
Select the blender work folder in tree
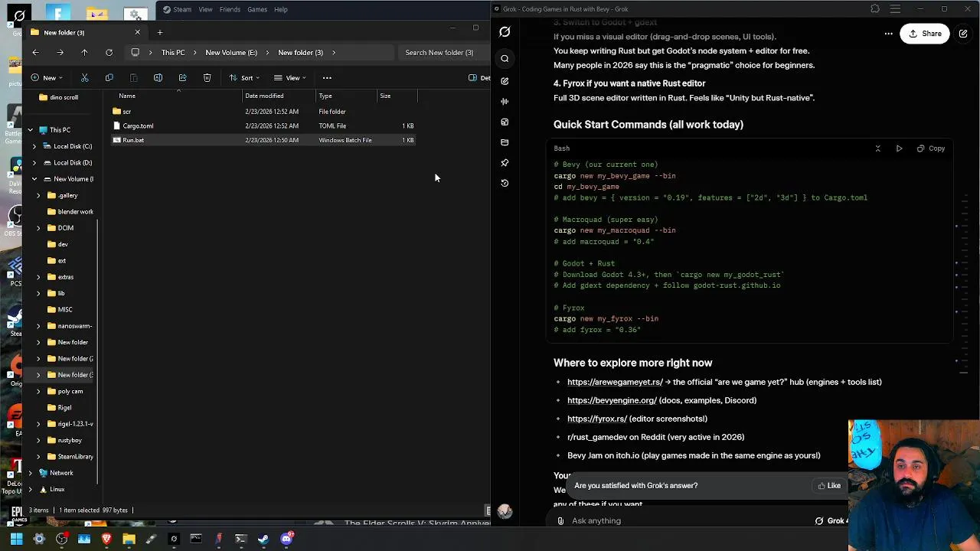click(75, 212)
